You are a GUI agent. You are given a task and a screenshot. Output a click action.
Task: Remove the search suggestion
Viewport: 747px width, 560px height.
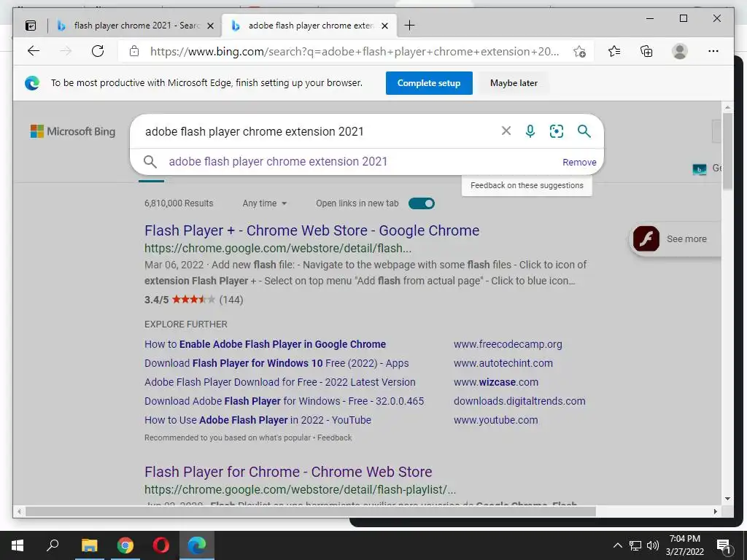pos(579,163)
